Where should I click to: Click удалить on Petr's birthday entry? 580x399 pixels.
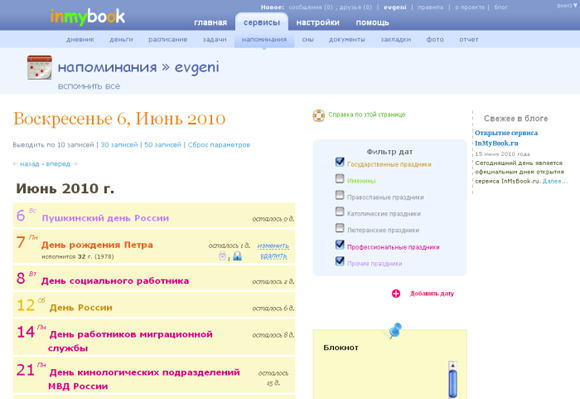coord(274,256)
